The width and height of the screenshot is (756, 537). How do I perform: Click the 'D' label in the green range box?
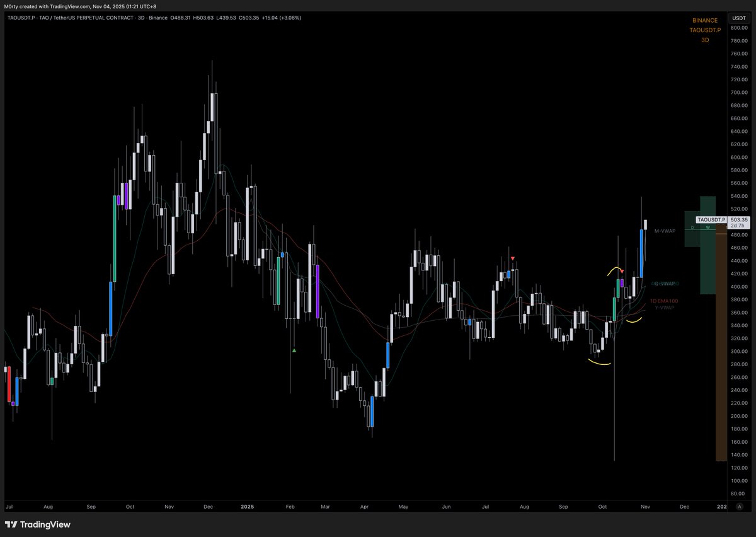[692, 228]
